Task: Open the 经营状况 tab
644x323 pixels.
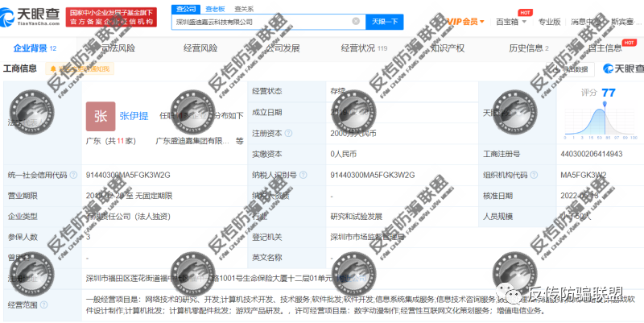Action: click(x=364, y=48)
